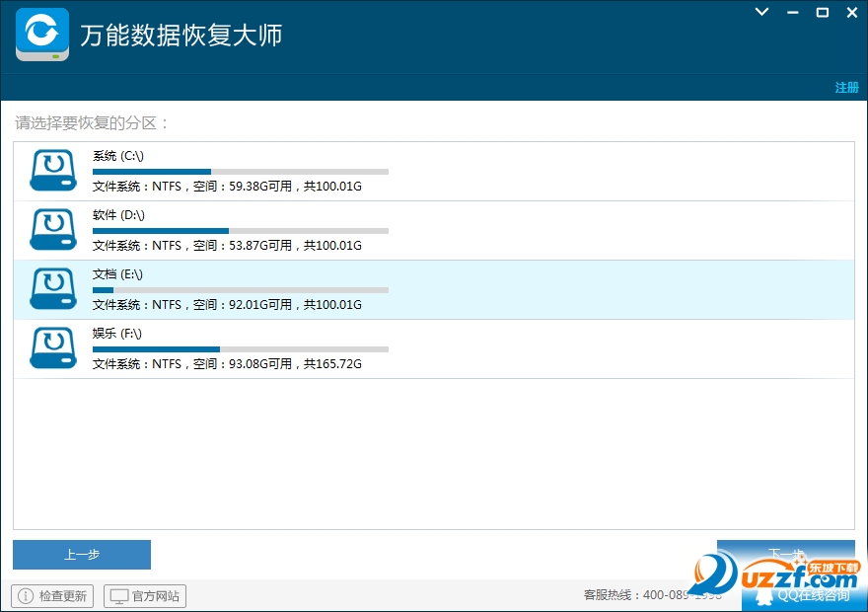Select the 娱乐 (F:\) drive icon

[x=53, y=347]
